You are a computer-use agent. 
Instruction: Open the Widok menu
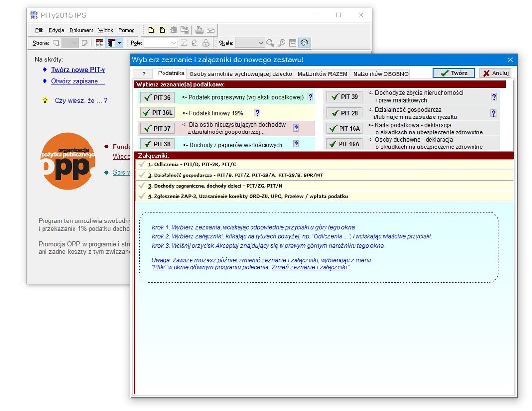(105, 30)
